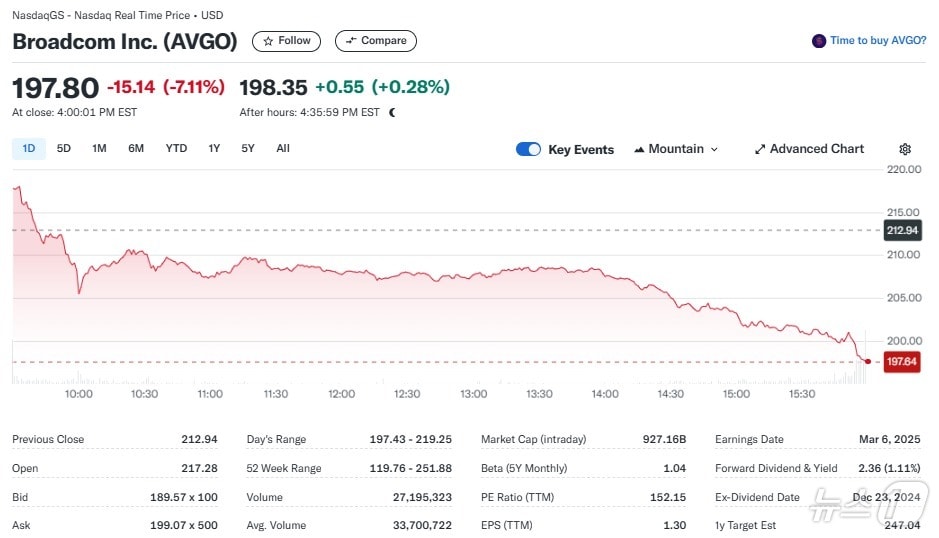
Task: Click the 197.64 current price marker
Action: pyautogui.click(x=902, y=361)
